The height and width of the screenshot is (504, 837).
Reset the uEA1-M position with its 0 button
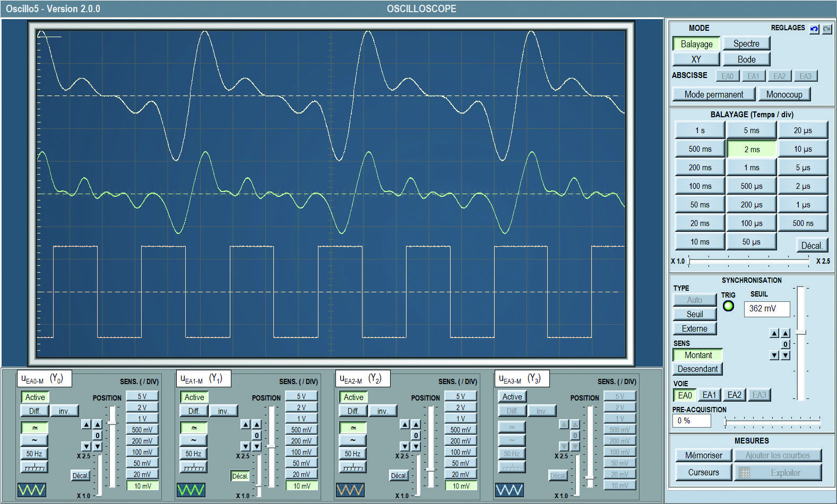click(x=256, y=436)
